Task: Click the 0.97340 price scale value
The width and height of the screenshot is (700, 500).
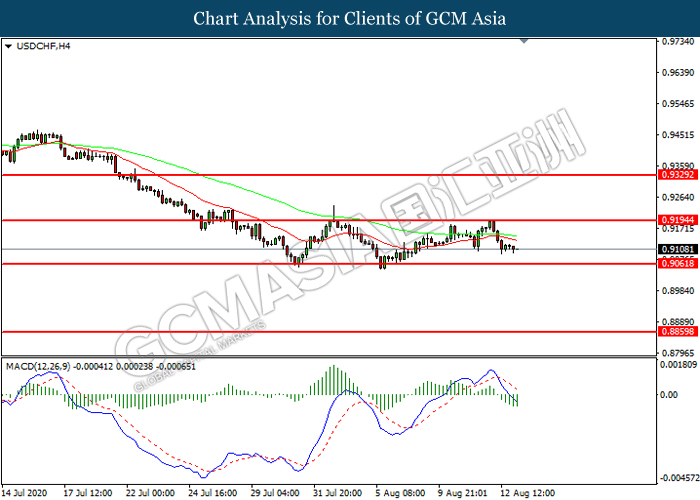Action: (678, 42)
